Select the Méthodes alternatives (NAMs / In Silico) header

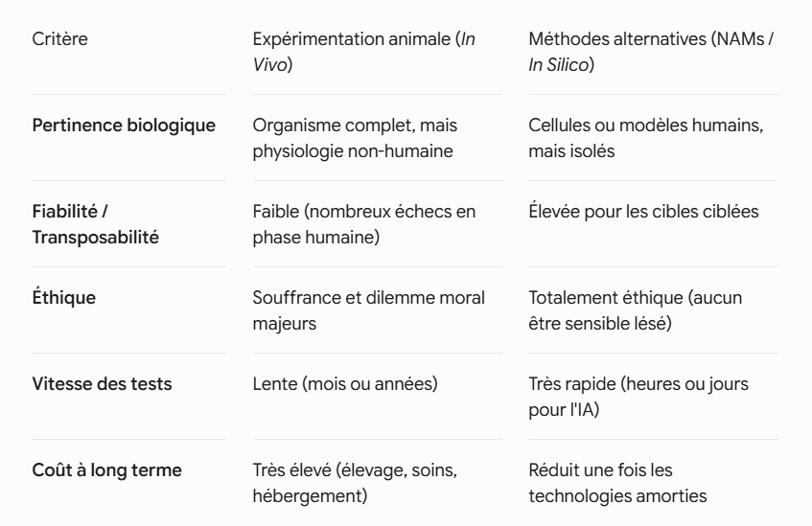(650, 52)
